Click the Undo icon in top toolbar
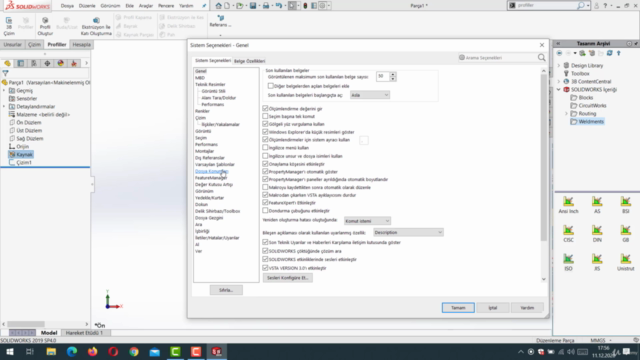Screen dimensions: 640x360 tap(278, 6)
